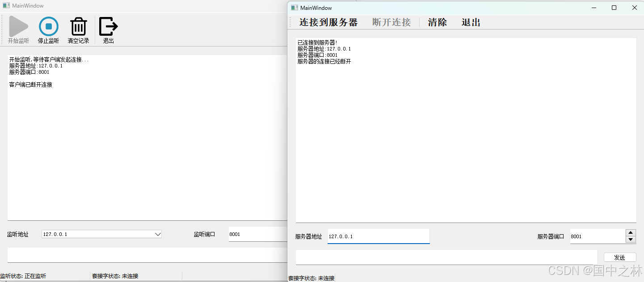Click the 清空记录 trash icon
The height and width of the screenshot is (282, 644).
[x=79, y=26]
